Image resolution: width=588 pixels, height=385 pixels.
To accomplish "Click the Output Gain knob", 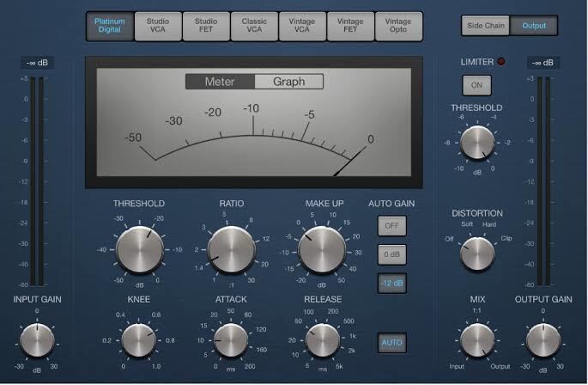I will 543,340.
